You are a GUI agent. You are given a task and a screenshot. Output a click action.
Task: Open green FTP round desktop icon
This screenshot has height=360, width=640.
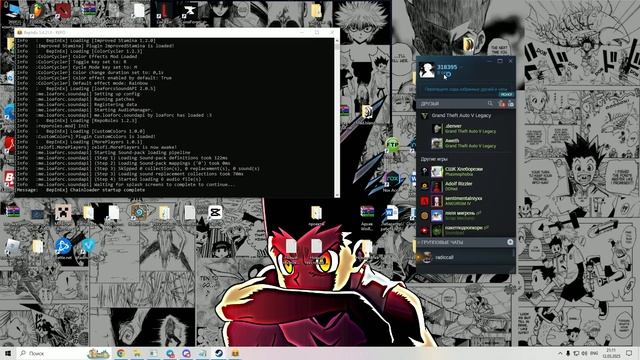pyautogui.click(x=392, y=145)
